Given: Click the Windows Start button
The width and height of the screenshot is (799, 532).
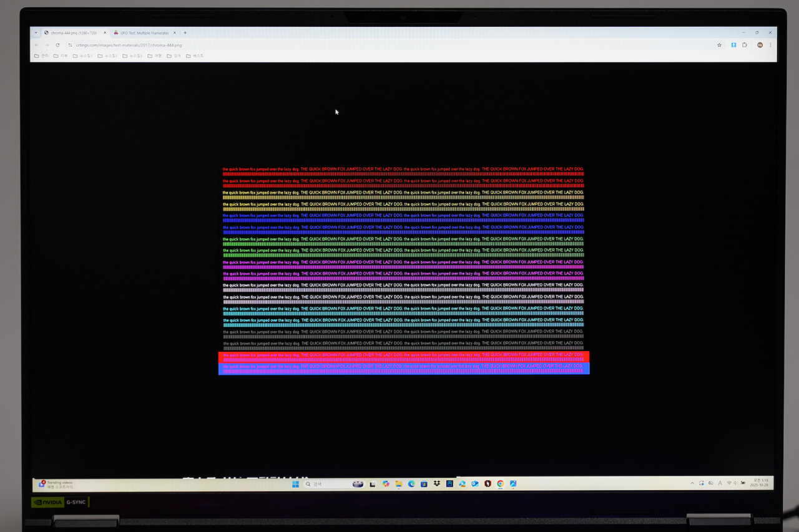Looking at the screenshot, I should pyautogui.click(x=295, y=484).
